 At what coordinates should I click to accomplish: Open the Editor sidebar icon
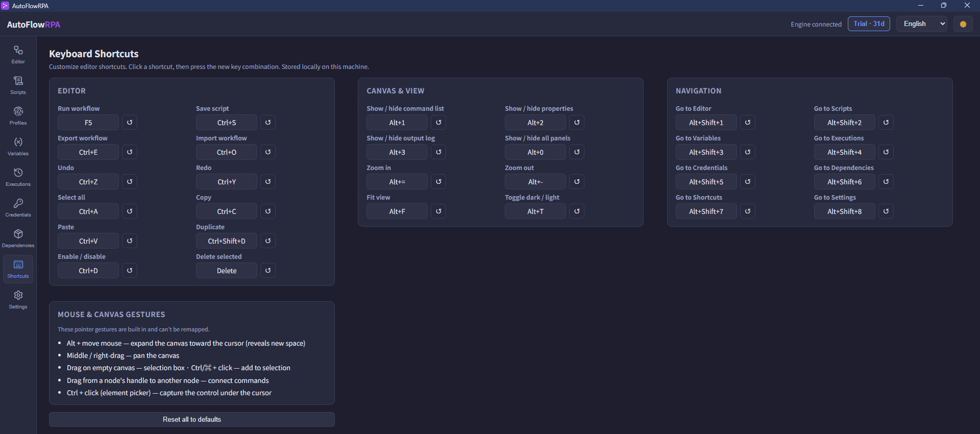18,55
